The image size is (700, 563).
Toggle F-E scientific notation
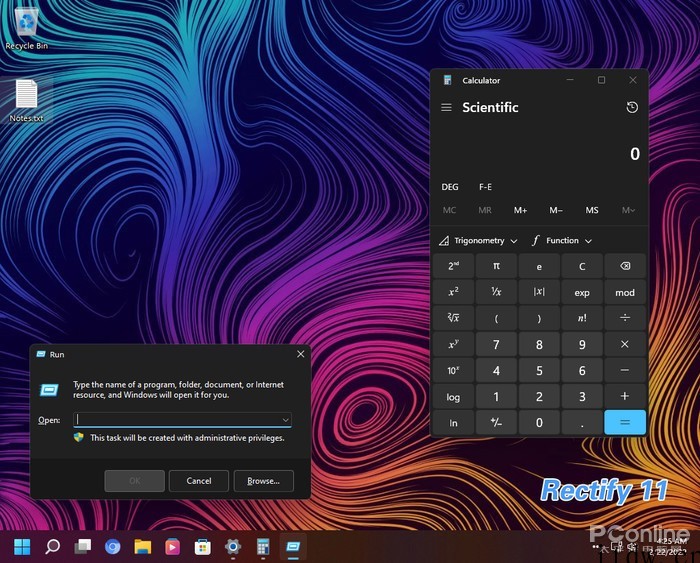(x=485, y=187)
